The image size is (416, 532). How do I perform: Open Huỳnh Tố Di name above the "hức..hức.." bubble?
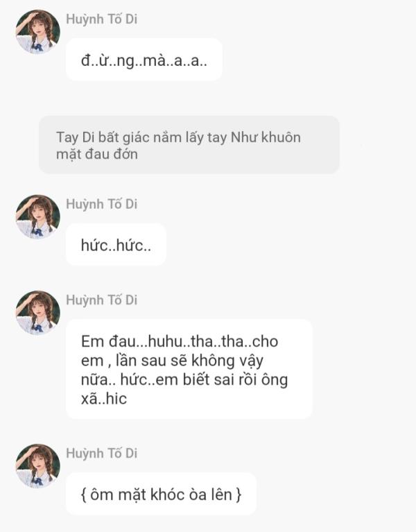tap(102, 204)
